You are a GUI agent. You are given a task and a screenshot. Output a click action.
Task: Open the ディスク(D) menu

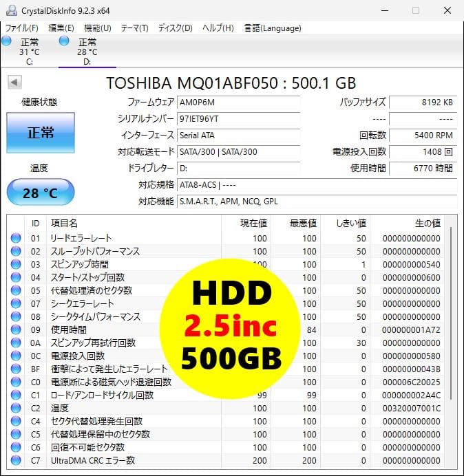176,28
